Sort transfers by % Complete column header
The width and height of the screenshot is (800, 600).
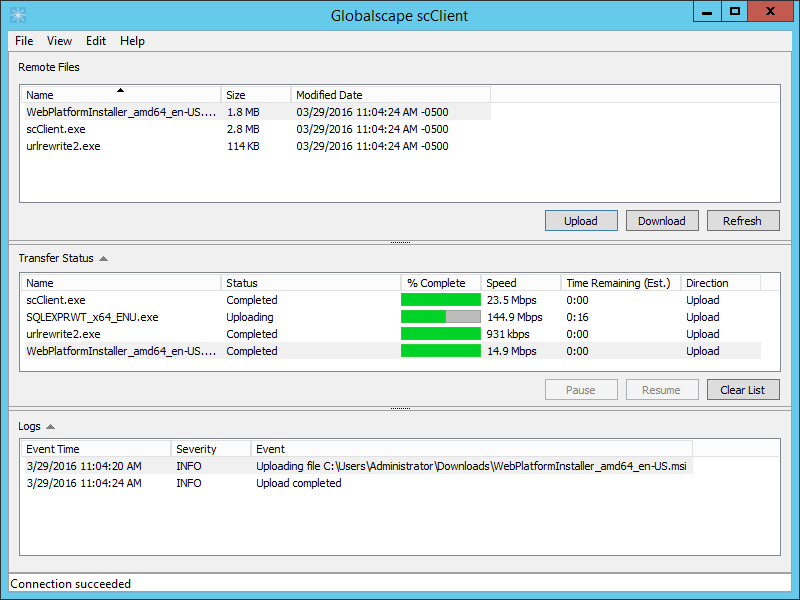click(x=441, y=283)
